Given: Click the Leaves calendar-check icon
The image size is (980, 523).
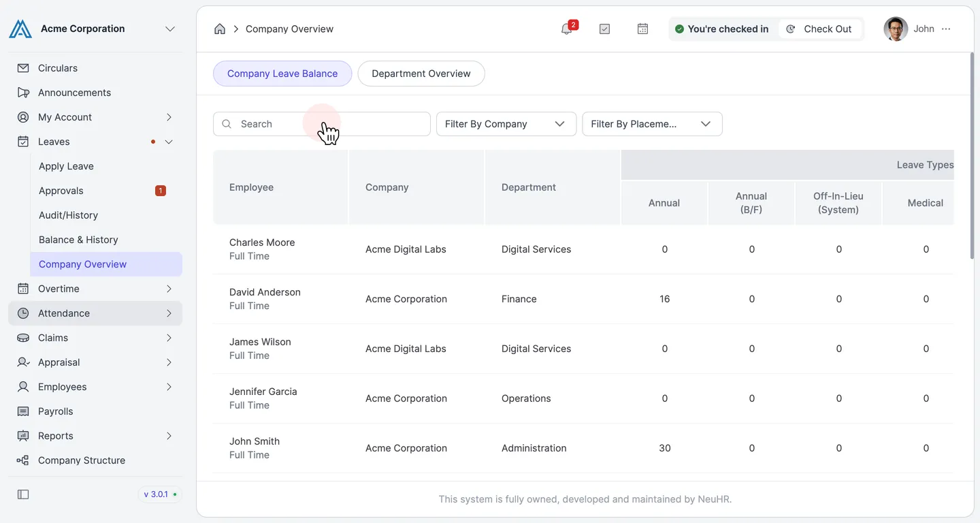Looking at the screenshot, I should [x=23, y=142].
